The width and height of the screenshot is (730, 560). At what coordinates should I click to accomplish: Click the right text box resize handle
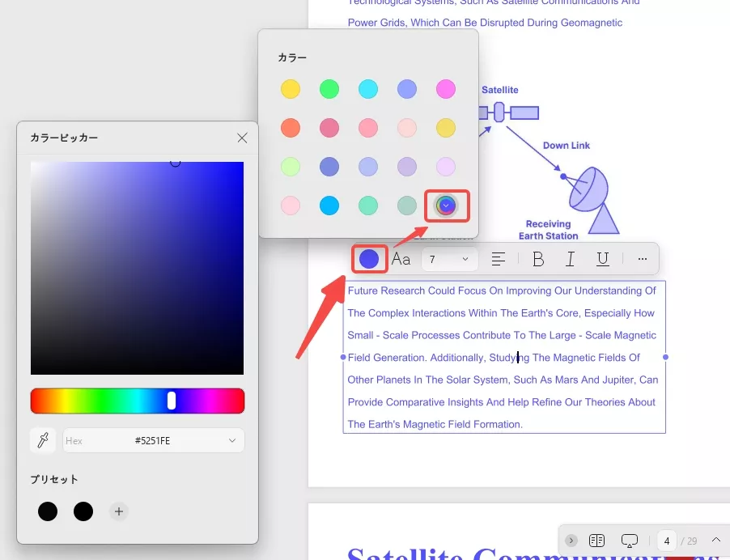click(x=665, y=357)
